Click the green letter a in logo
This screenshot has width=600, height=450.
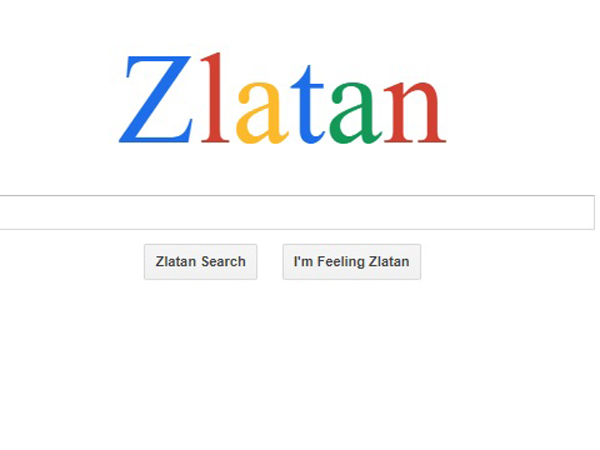pos(355,113)
